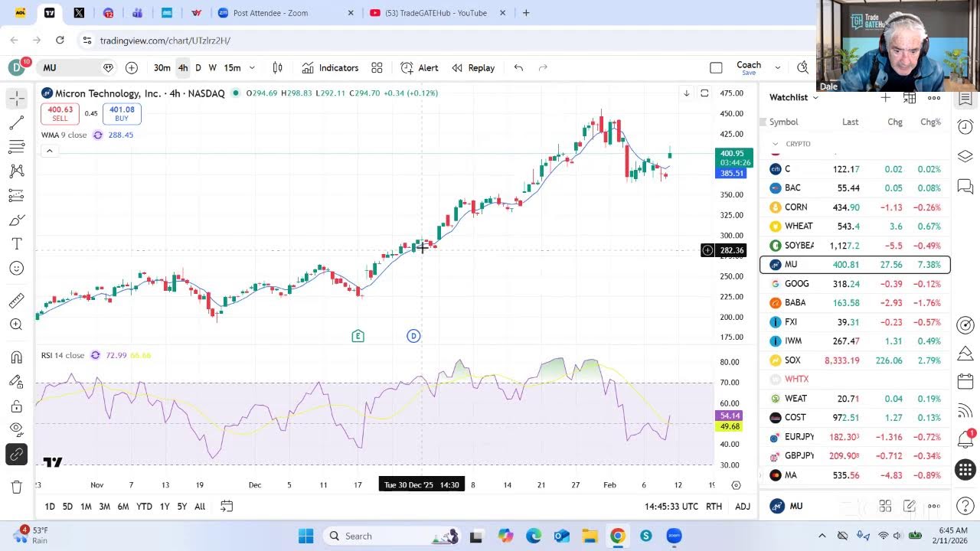Open the chats panel icon
Image resolution: width=980 pixels, height=551 pixels.
(x=965, y=187)
